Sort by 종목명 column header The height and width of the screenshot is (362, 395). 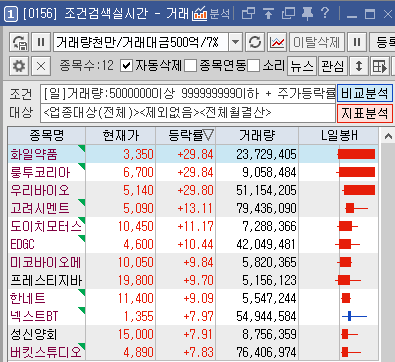[x=47, y=135]
